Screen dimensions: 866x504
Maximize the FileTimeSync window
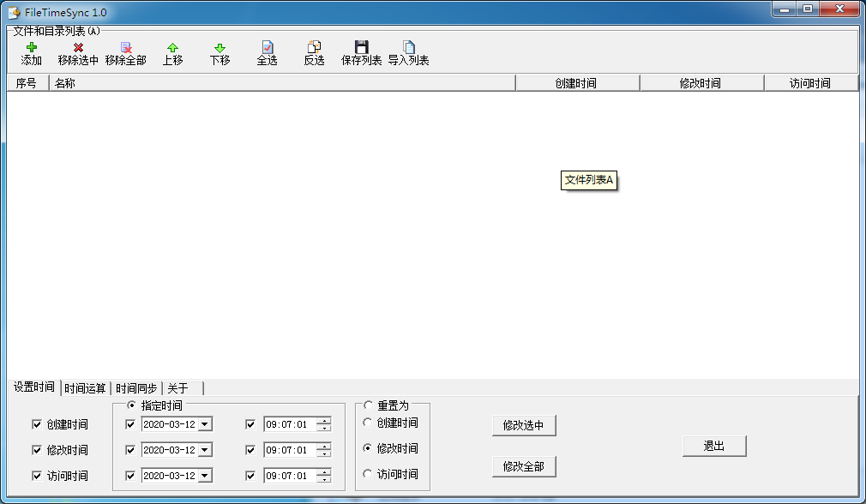pyautogui.click(x=808, y=9)
